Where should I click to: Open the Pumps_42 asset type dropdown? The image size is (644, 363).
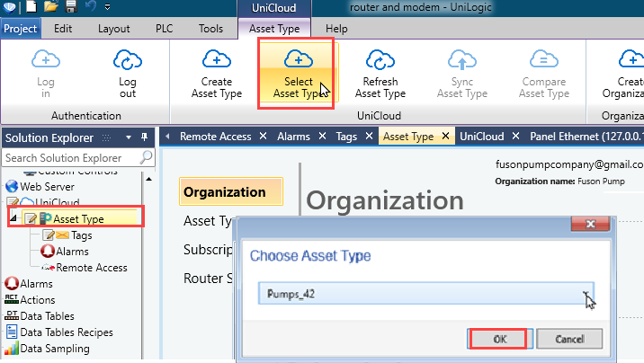[x=586, y=294]
